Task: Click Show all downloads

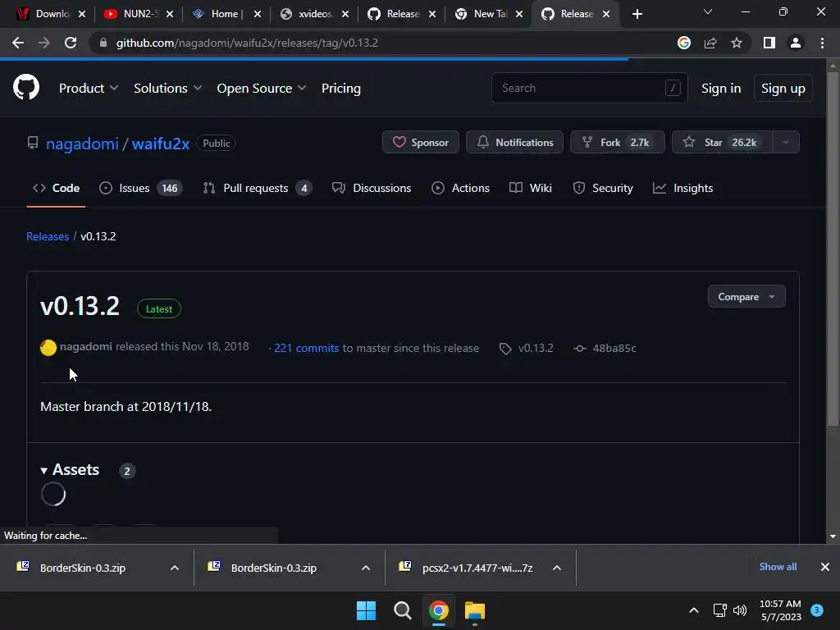Action: [778, 567]
